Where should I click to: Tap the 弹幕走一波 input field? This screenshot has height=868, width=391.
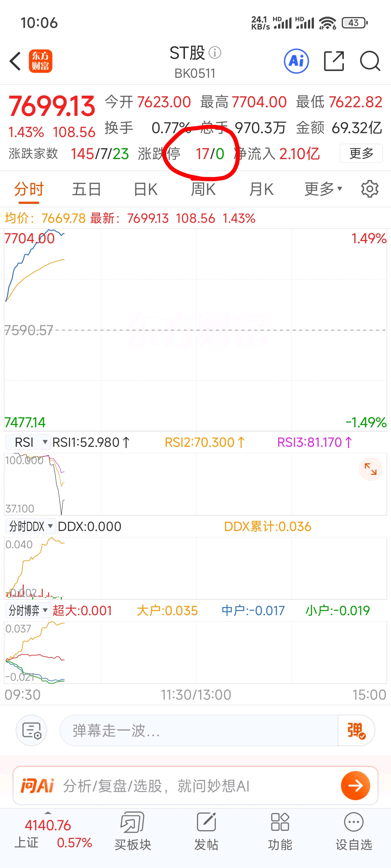pyautogui.click(x=198, y=730)
